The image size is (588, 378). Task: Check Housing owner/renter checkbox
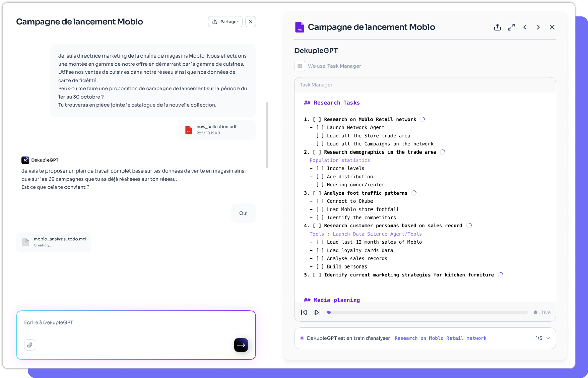point(320,185)
